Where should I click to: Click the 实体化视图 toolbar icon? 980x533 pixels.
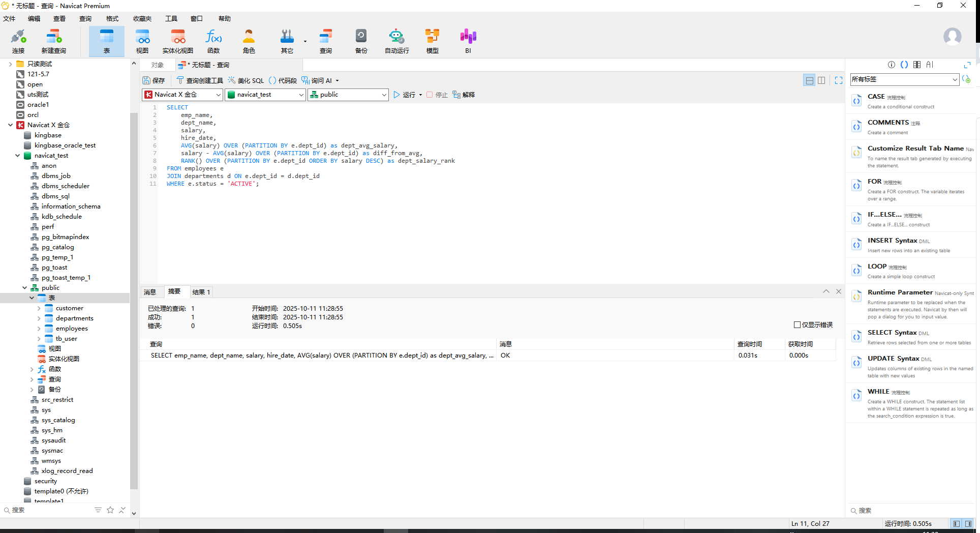[178, 41]
